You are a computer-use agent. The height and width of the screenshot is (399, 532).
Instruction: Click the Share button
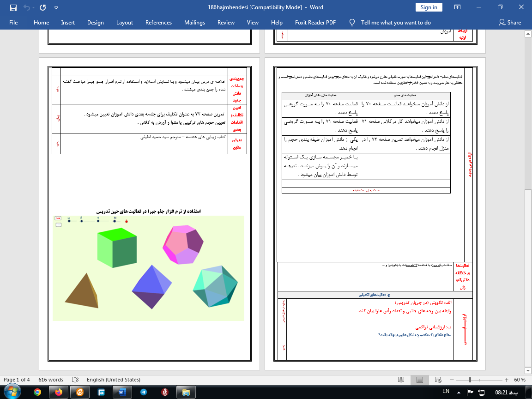[510, 22]
